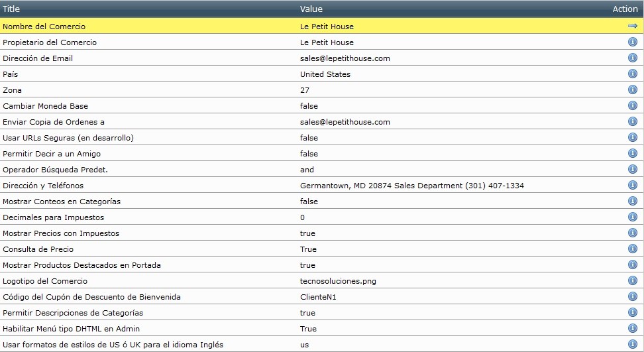Screen dimensions: 644x352
Task: Click the tecnosoluciones.png logo value
Action: pyautogui.click(x=338, y=281)
